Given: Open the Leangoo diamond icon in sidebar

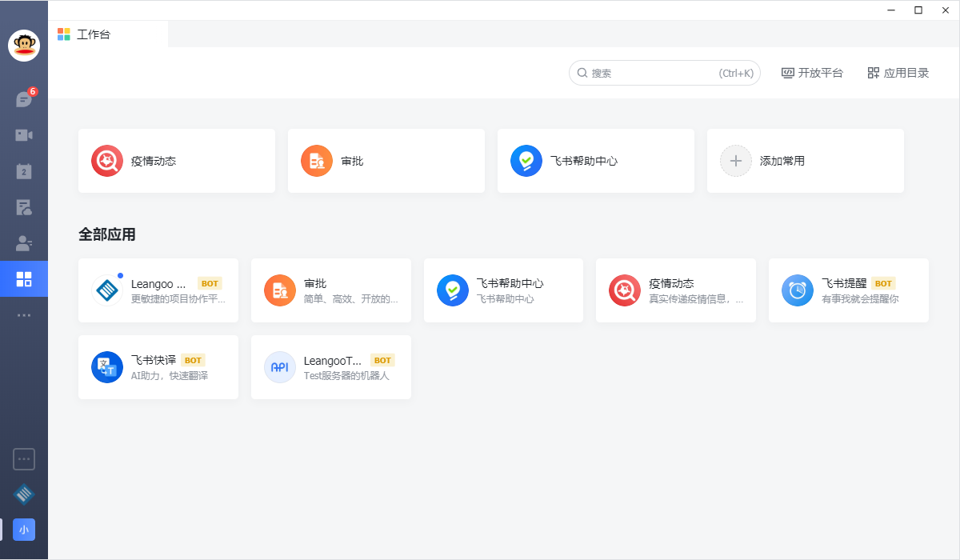Looking at the screenshot, I should (x=24, y=494).
